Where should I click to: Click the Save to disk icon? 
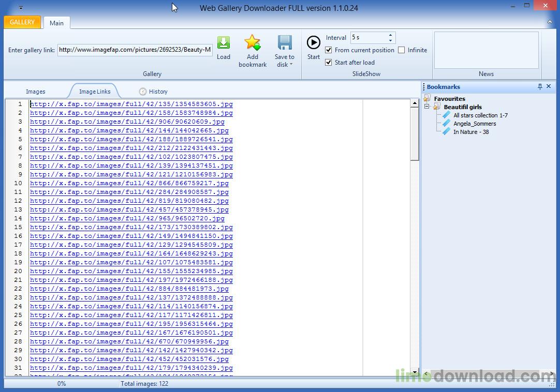tap(284, 44)
